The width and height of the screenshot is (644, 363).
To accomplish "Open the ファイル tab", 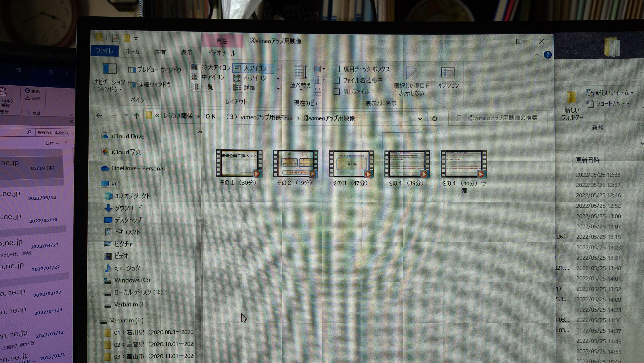I will coord(104,51).
